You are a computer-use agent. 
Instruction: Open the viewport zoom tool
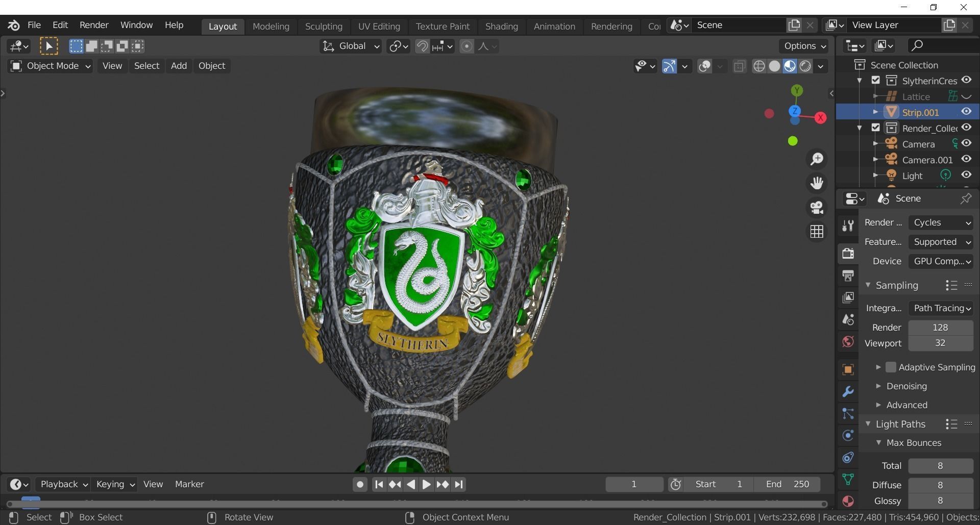[x=817, y=159]
